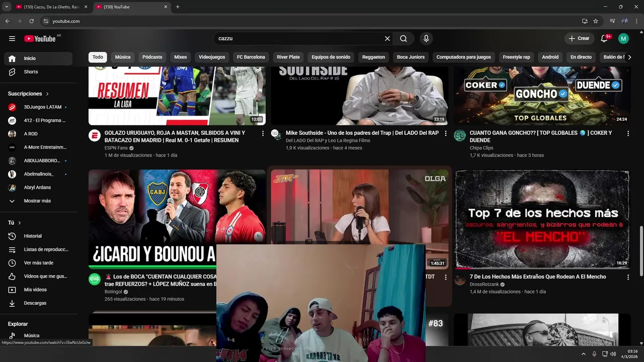Viewport: 644px width, 362px height.
Task: Select the 'Freestyle rap' filter chip
Action: pyautogui.click(x=516, y=57)
